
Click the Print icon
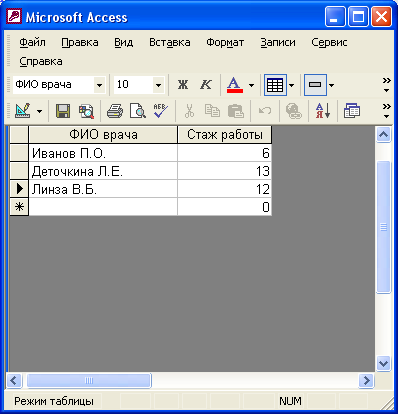click(115, 111)
